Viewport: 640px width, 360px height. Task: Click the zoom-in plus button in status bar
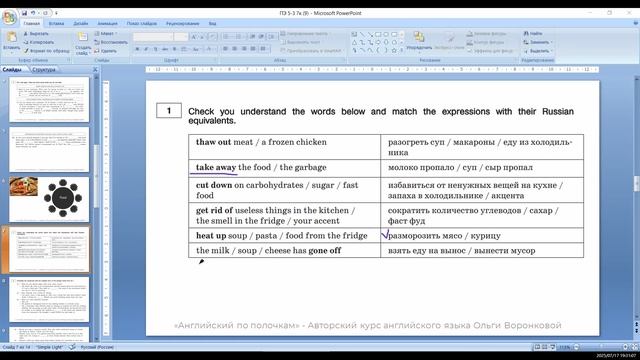(x=625, y=347)
